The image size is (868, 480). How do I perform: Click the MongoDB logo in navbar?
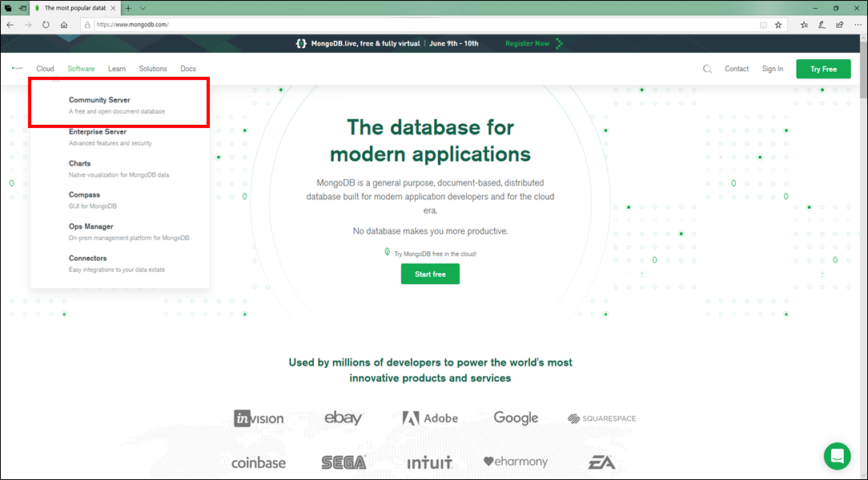tap(17, 69)
